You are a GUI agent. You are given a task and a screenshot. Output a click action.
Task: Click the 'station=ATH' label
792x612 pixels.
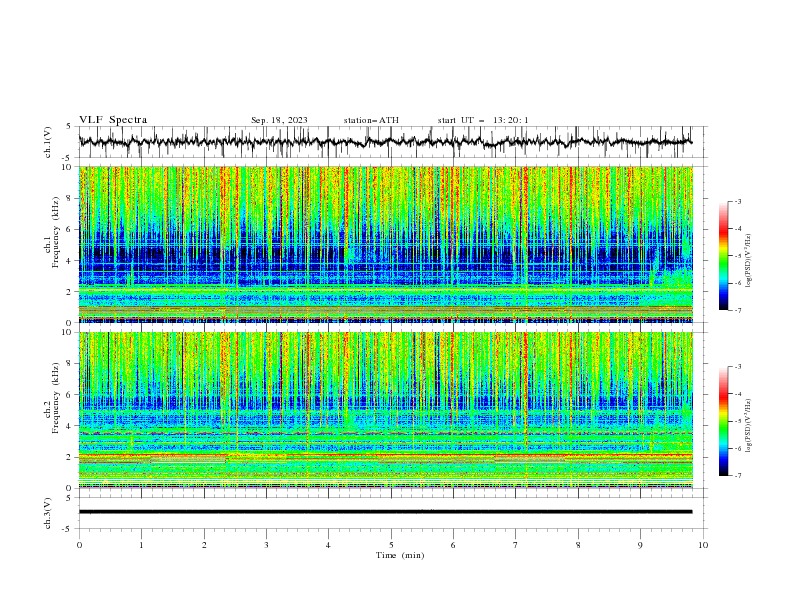(371, 120)
